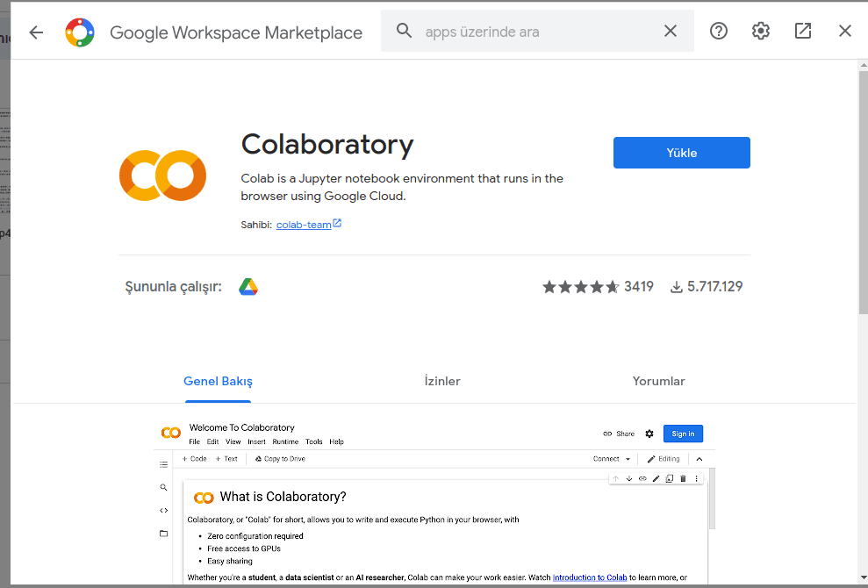Click the + Code button
868x588 pixels.
pyautogui.click(x=194, y=459)
